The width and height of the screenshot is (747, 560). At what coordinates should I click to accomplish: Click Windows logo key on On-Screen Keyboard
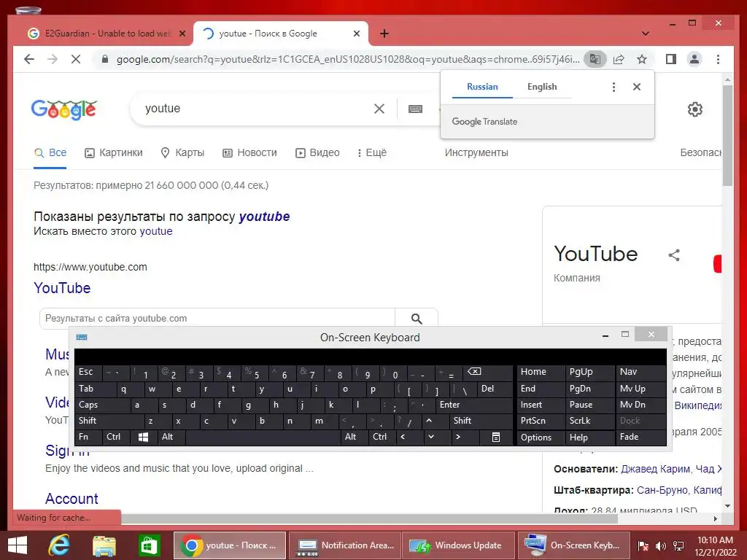point(144,437)
